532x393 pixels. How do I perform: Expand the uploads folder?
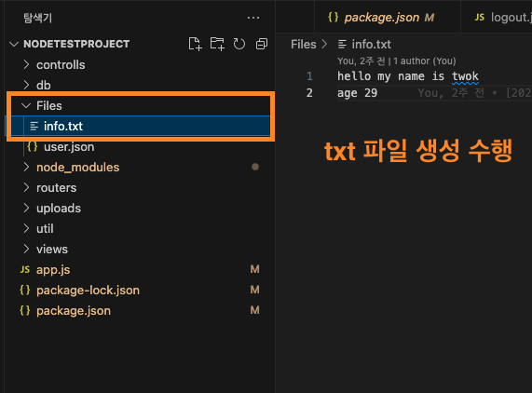[26, 208]
